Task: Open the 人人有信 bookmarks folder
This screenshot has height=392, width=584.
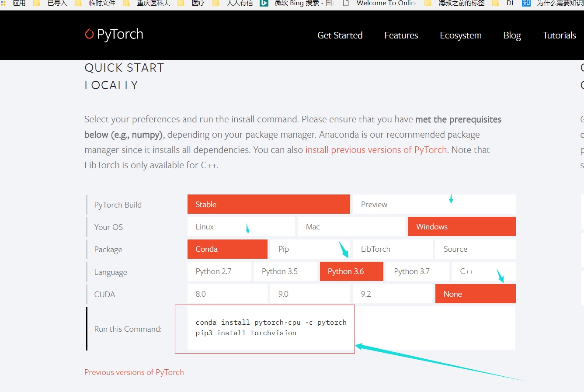Action: click(x=233, y=3)
